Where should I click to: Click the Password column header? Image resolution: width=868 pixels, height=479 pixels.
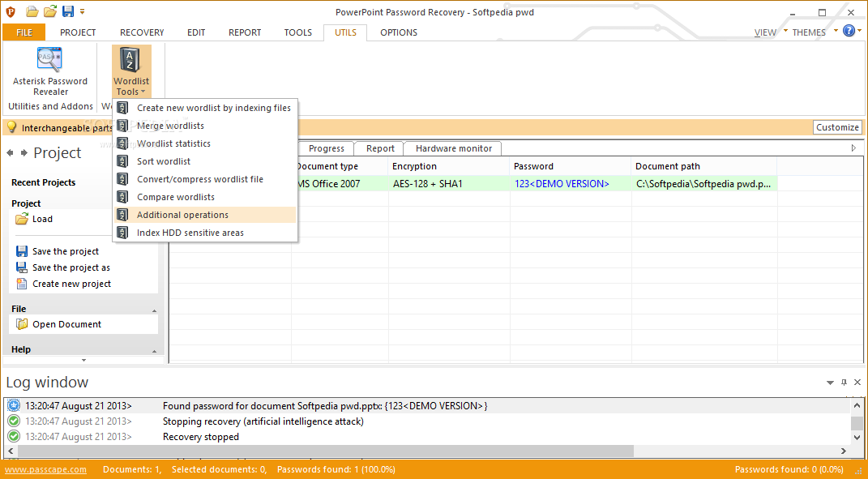click(x=571, y=166)
